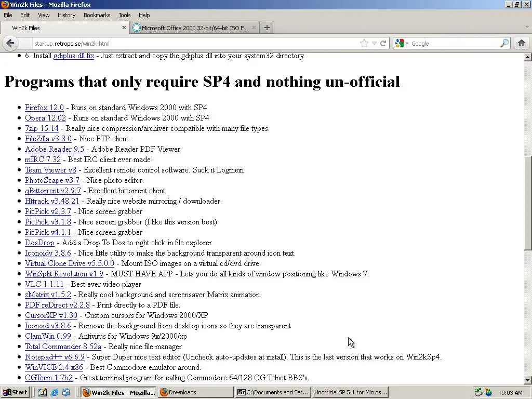Image resolution: width=532 pixels, height=399 pixels.
Task: Close the Win2k Files tab
Action: coord(124,28)
